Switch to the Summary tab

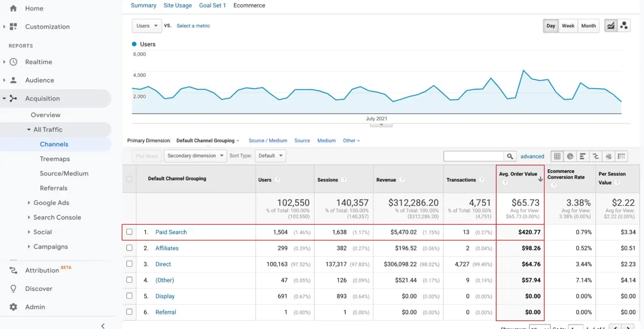tap(143, 6)
